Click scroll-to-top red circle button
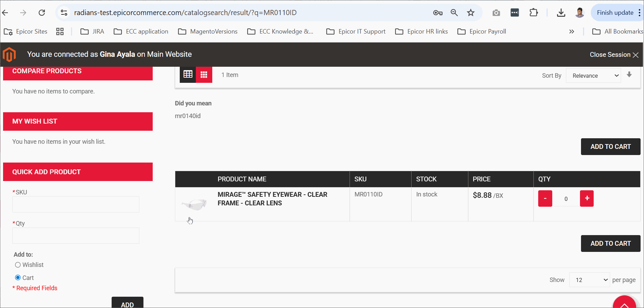 pos(624,303)
